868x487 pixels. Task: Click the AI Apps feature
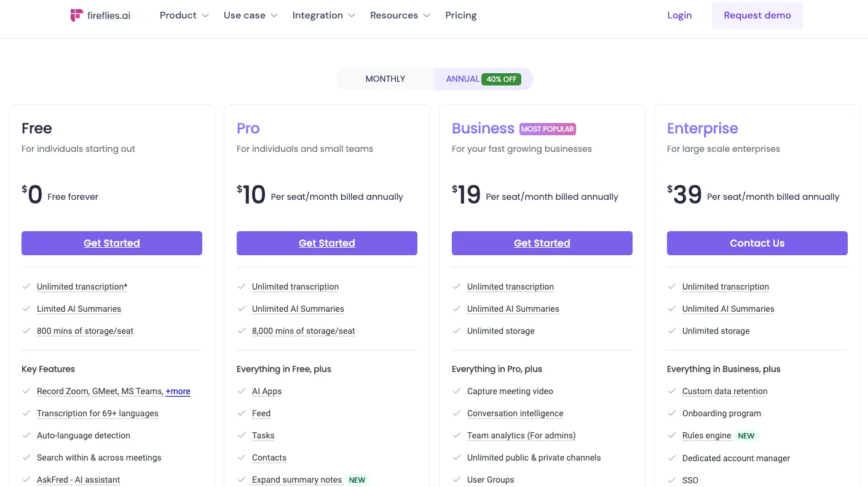[x=267, y=391]
